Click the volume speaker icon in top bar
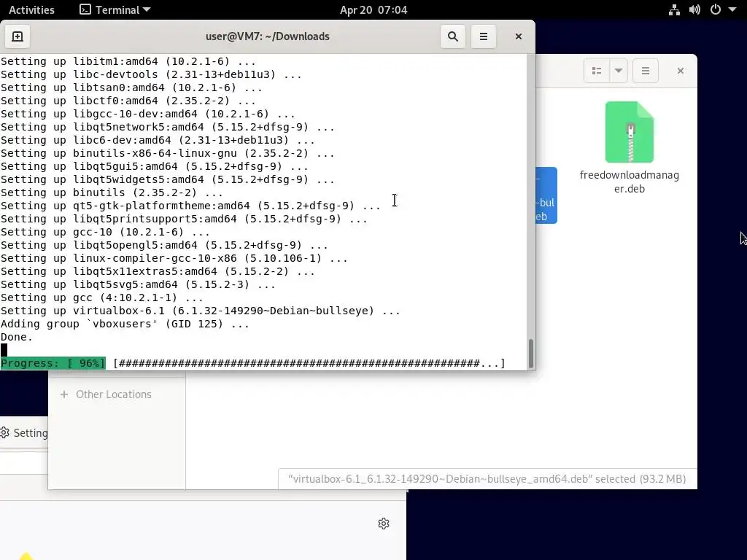Image resolution: width=747 pixels, height=560 pixels. (694, 9)
